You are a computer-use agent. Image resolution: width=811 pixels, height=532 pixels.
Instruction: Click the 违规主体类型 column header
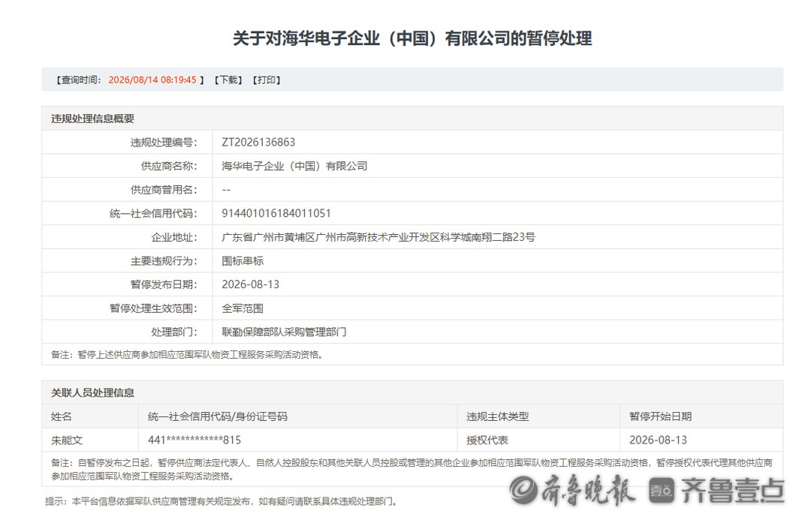498,416
